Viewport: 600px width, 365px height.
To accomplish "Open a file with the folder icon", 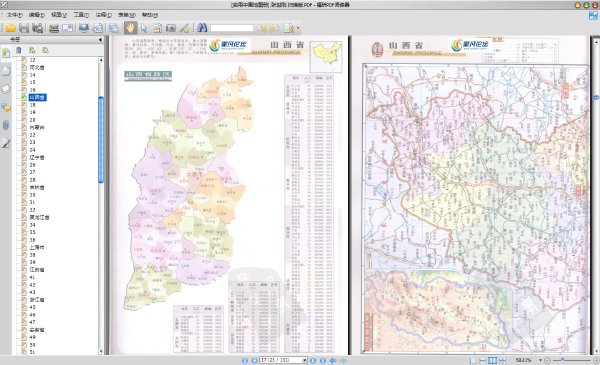I will (11, 28).
